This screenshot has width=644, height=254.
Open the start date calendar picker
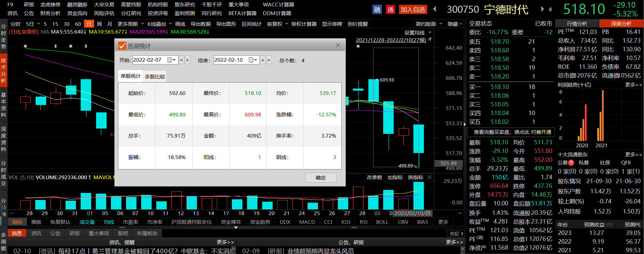[x=171, y=60]
